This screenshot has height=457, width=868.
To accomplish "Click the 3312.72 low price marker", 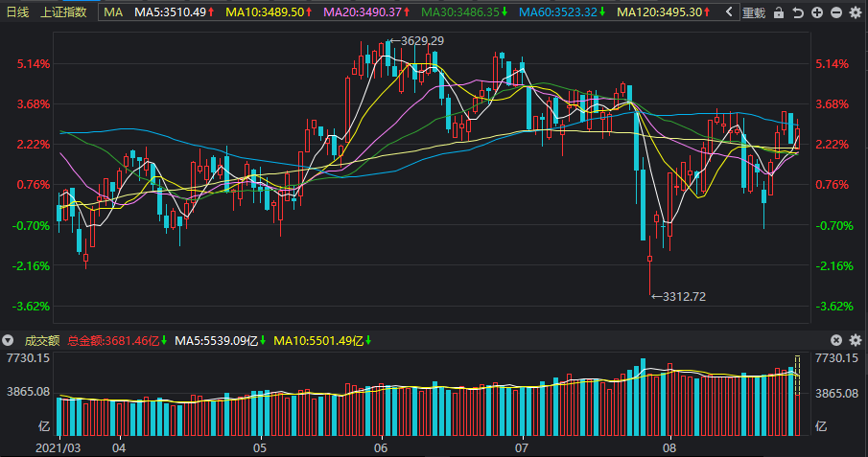I will 683,297.
